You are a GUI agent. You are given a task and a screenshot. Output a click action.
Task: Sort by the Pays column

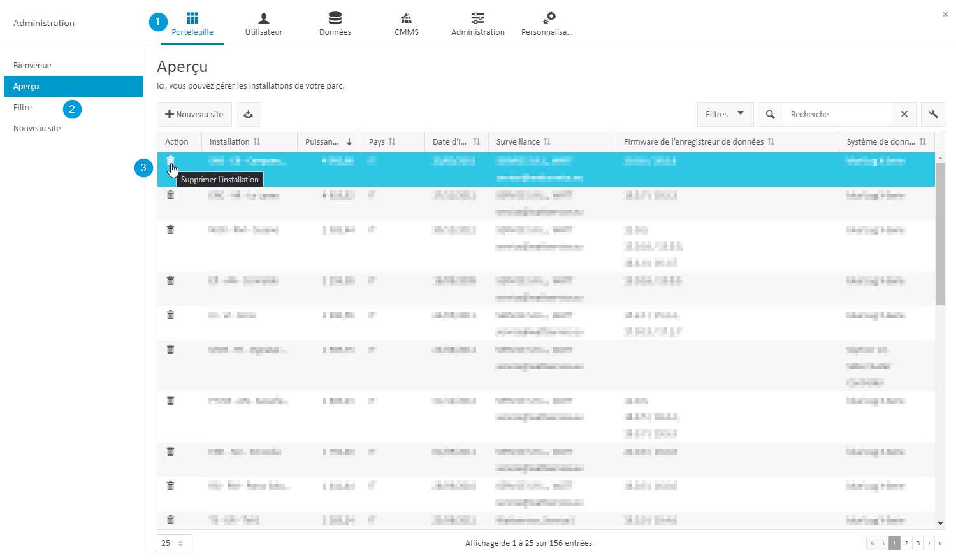[x=393, y=141]
